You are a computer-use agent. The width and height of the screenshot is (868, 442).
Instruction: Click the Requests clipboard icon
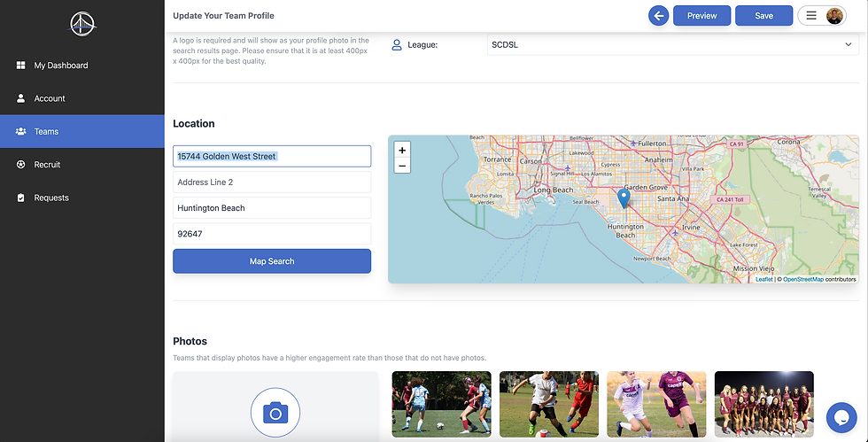point(20,198)
